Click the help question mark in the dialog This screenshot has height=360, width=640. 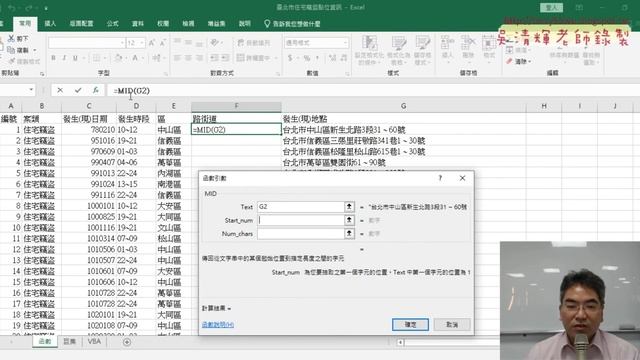440,178
